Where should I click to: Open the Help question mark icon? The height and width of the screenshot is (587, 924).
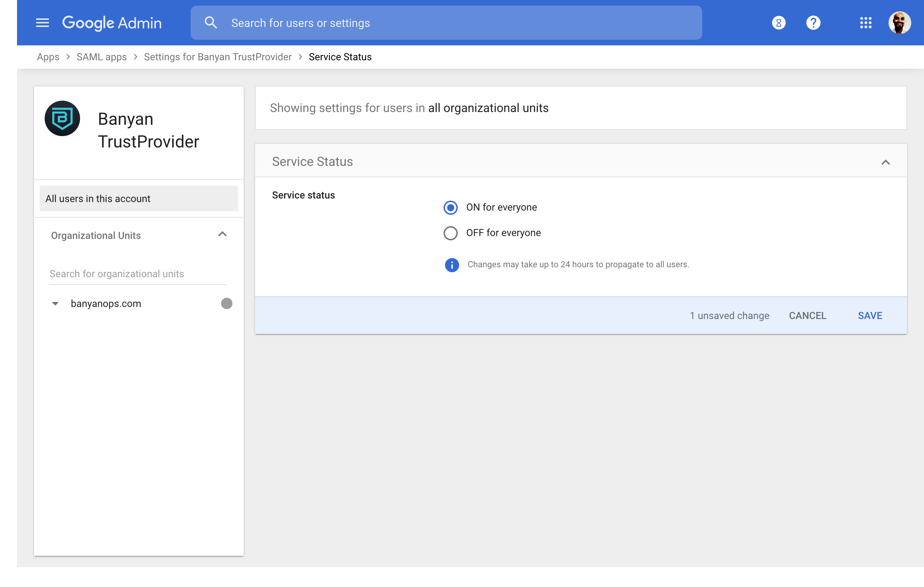813,23
